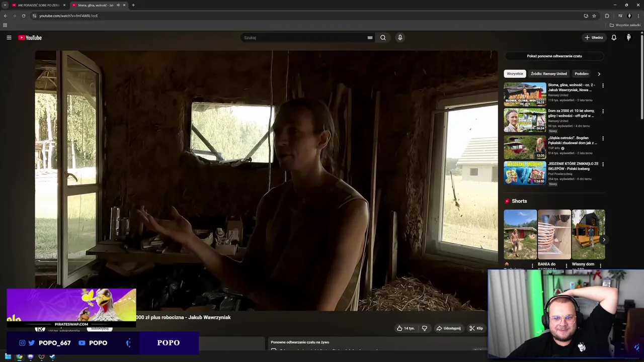Click the 'Klip' scissors button
Screen dimensions: 644x362
[x=476, y=328]
